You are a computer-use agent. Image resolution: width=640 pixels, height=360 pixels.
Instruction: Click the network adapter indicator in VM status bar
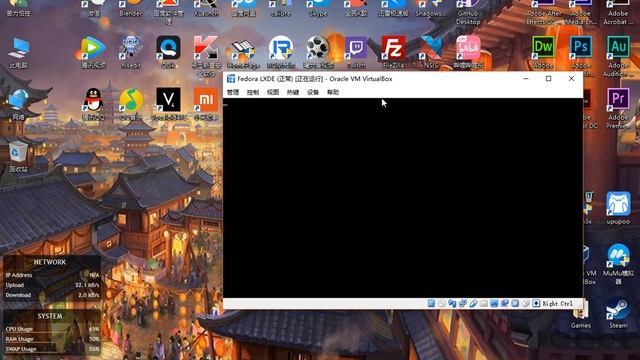(x=463, y=303)
